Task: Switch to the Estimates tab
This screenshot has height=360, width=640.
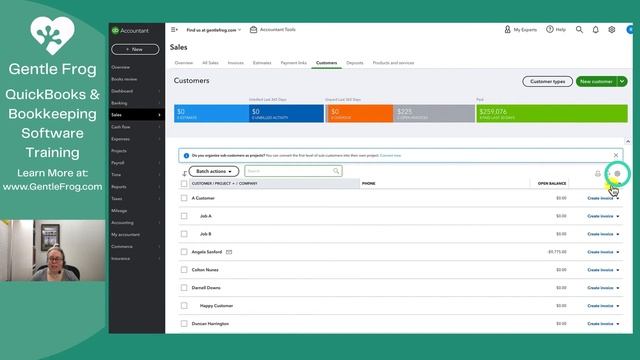Action: coord(262,63)
